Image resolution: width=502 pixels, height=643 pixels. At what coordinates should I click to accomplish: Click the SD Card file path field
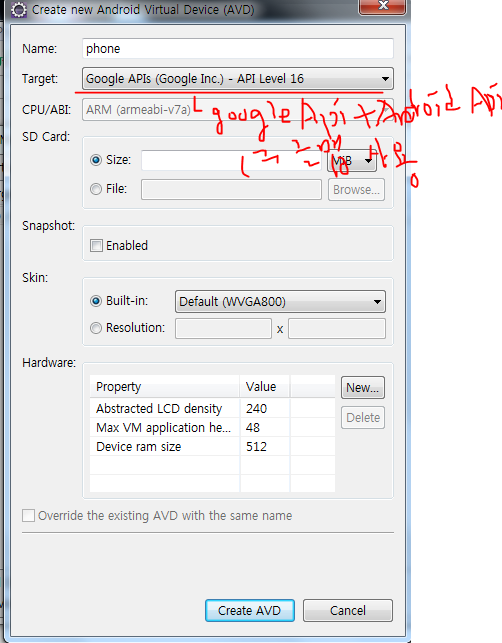tap(231, 189)
